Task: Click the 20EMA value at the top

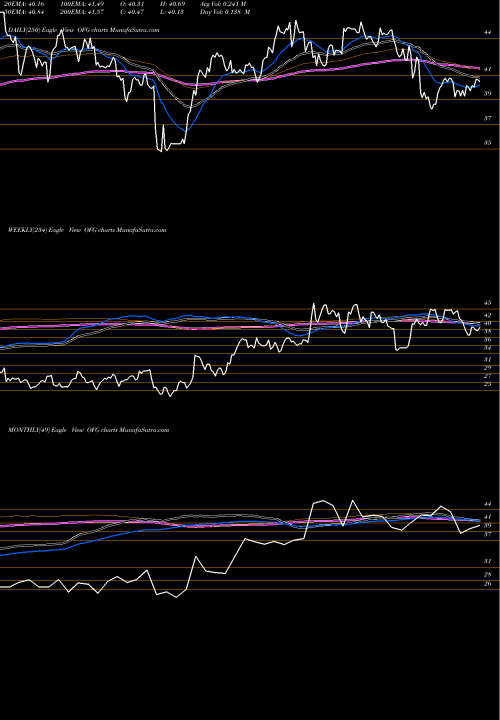Action: click(x=23, y=3)
